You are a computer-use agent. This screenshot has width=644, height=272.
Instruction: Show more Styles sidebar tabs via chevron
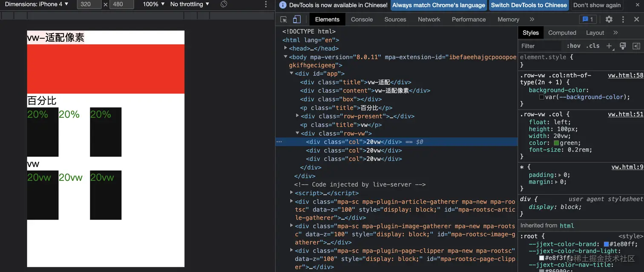point(615,32)
